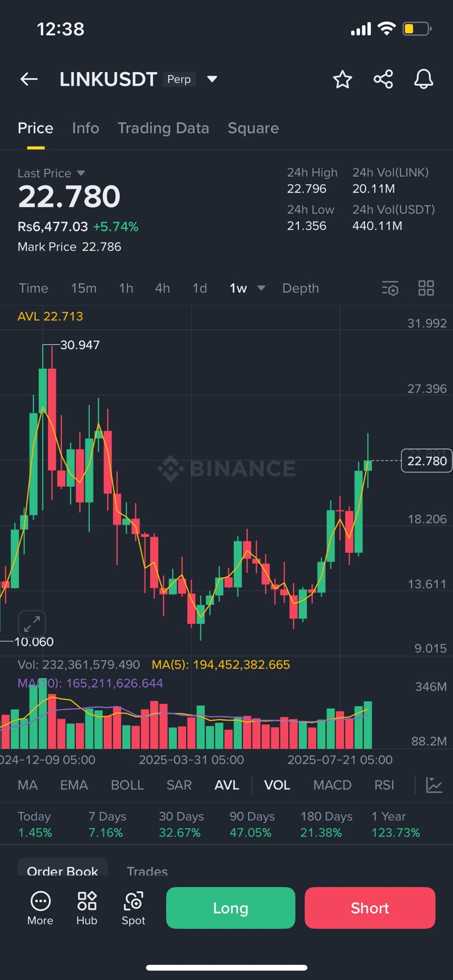Viewport: 453px width, 980px height.
Task: Enable the BOLL indicator
Action: [127, 785]
